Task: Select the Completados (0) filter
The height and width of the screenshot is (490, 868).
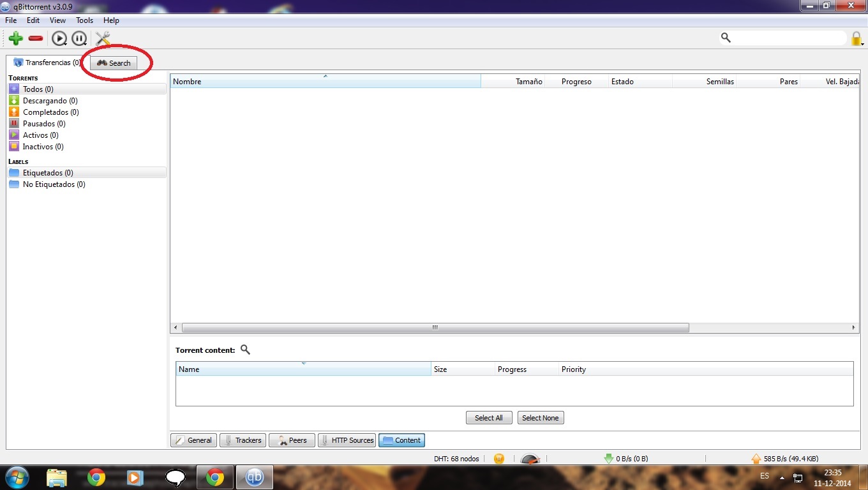Action: pyautogui.click(x=87, y=112)
